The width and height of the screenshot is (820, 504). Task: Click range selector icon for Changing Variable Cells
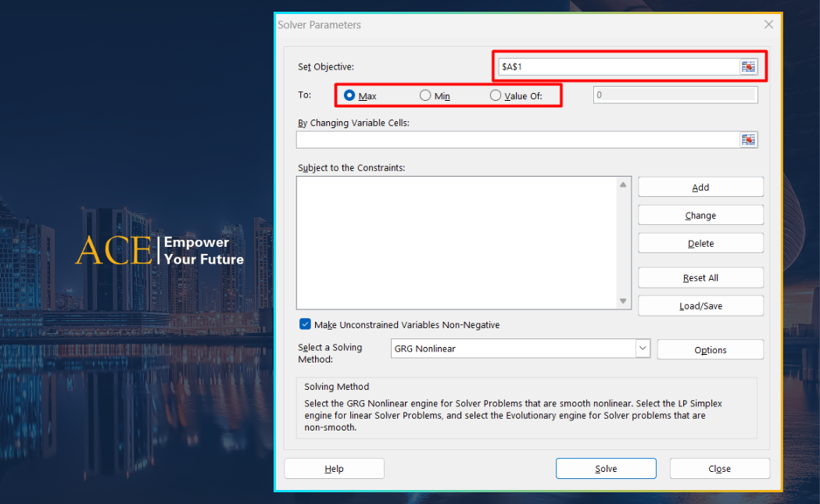click(748, 140)
